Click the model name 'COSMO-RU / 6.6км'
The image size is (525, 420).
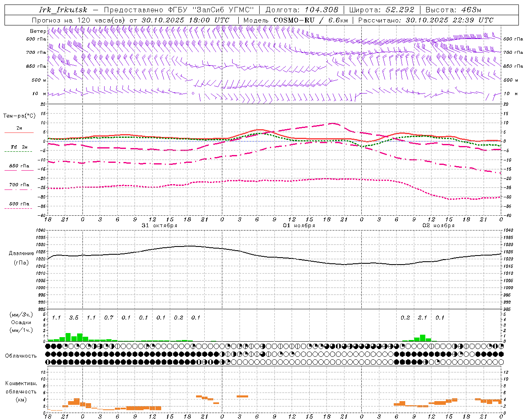click(x=310, y=20)
